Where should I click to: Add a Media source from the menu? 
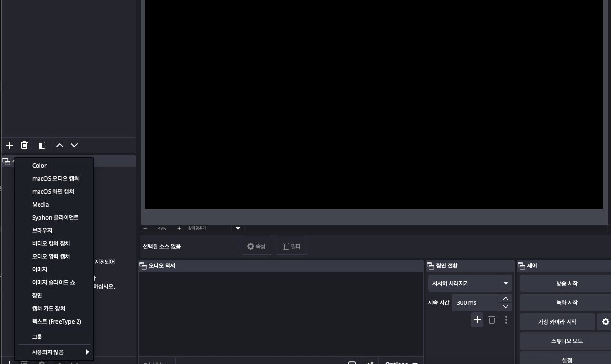click(x=54, y=204)
